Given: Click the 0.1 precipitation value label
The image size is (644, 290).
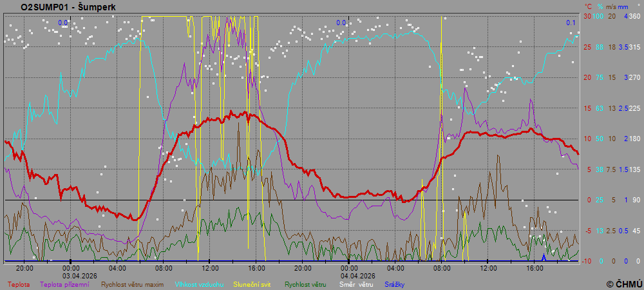Looking at the screenshot, I should [x=571, y=23].
